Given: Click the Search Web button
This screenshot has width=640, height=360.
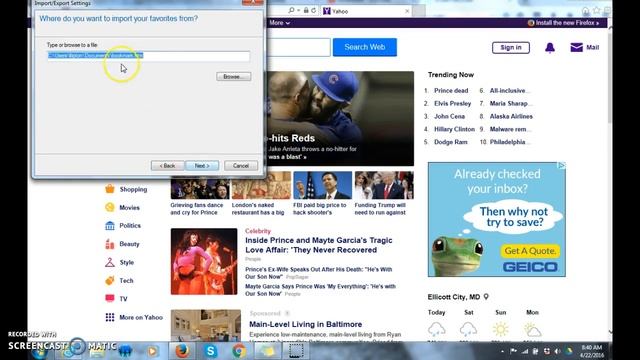Looking at the screenshot, I should click(364, 47).
